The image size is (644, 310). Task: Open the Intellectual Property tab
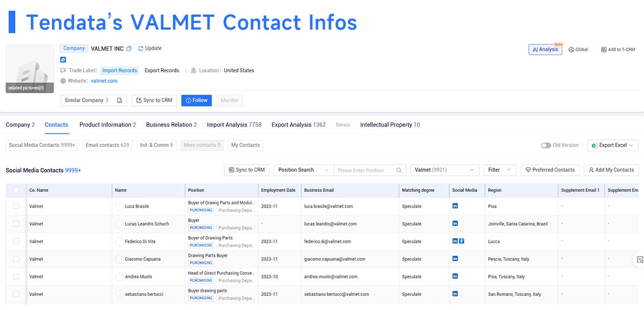coord(390,125)
